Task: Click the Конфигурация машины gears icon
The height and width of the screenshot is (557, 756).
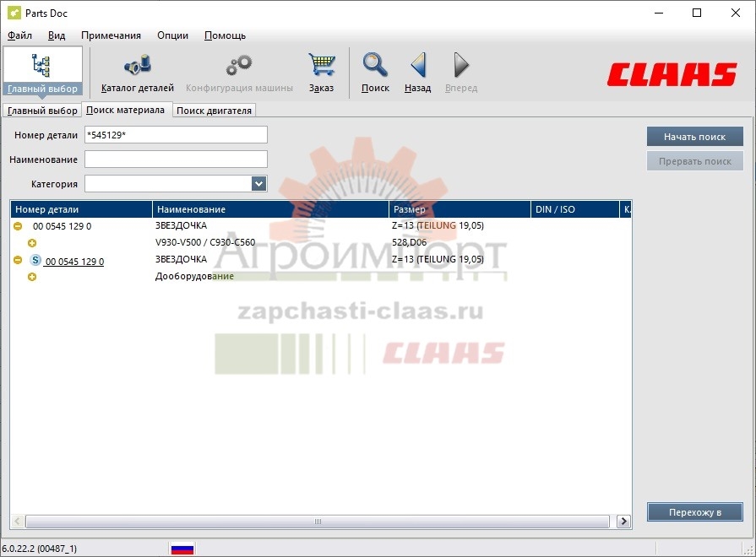Action: tap(239, 66)
